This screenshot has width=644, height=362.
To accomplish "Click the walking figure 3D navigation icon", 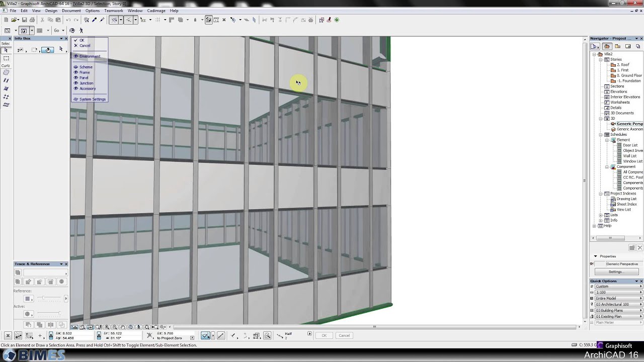I will tap(81, 31).
